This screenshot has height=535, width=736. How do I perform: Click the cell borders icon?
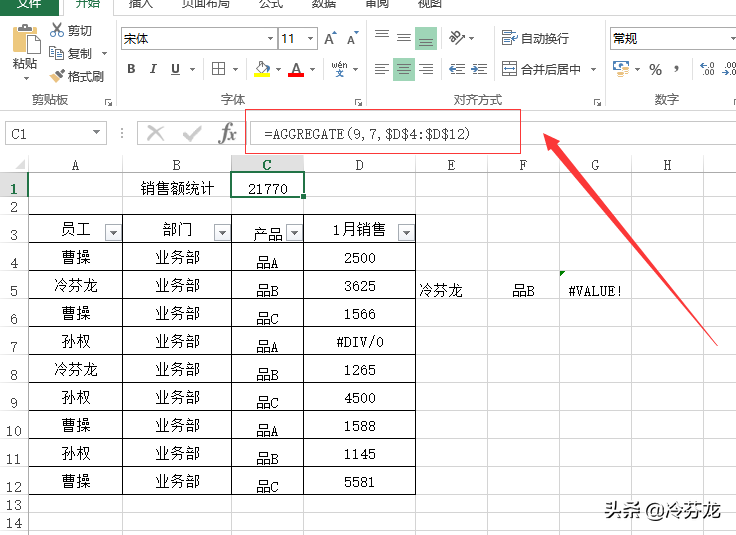click(218, 69)
